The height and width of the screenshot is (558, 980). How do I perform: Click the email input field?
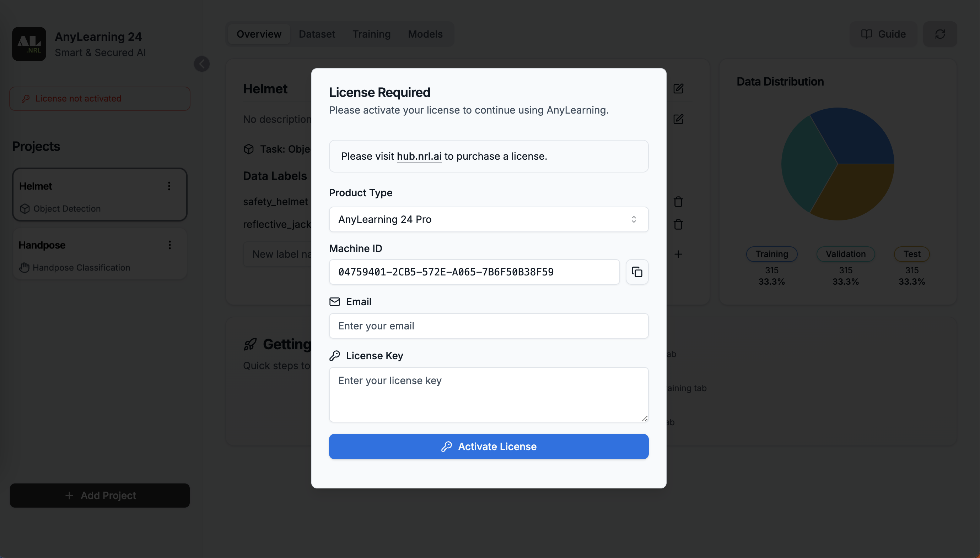pyautogui.click(x=488, y=326)
